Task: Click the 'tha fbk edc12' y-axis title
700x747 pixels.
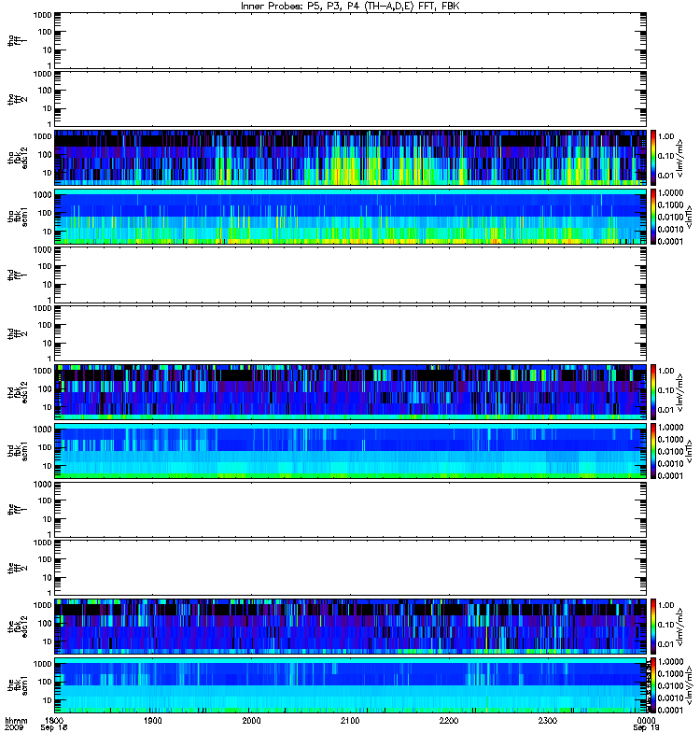Action: [x=18, y=158]
